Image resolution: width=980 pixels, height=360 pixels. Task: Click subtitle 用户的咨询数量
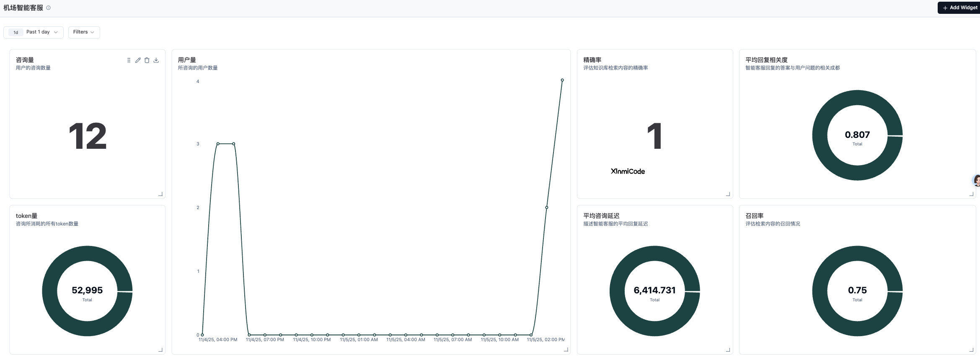coord(34,68)
